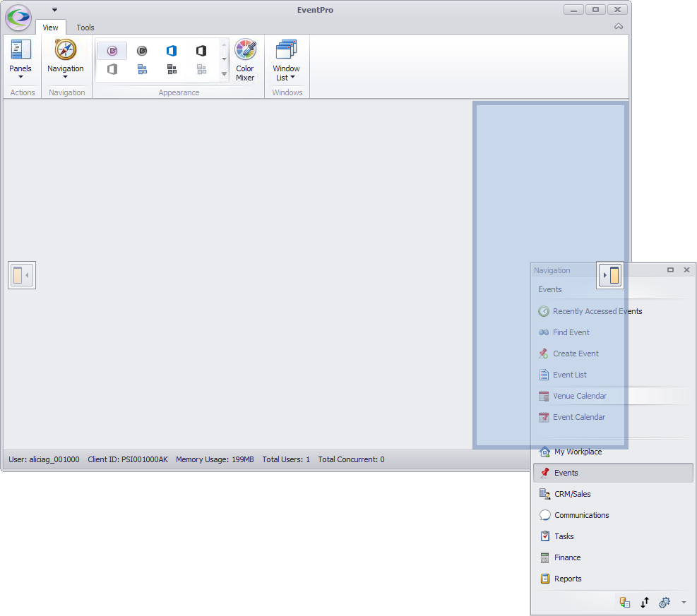This screenshot has width=697, height=616.
Task: Apply the black Office-style skin
Action: coord(201,51)
